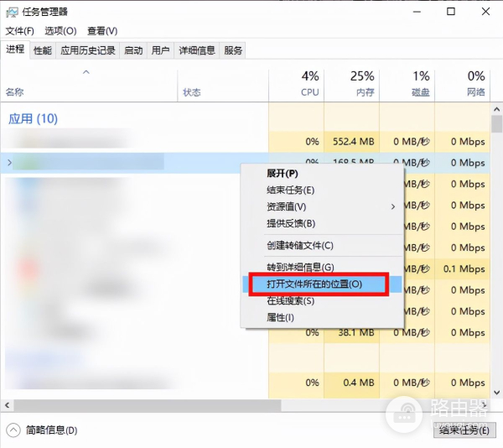Open the 选项(O) menu
The image size is (503, 448).
(x=60, y=31)
